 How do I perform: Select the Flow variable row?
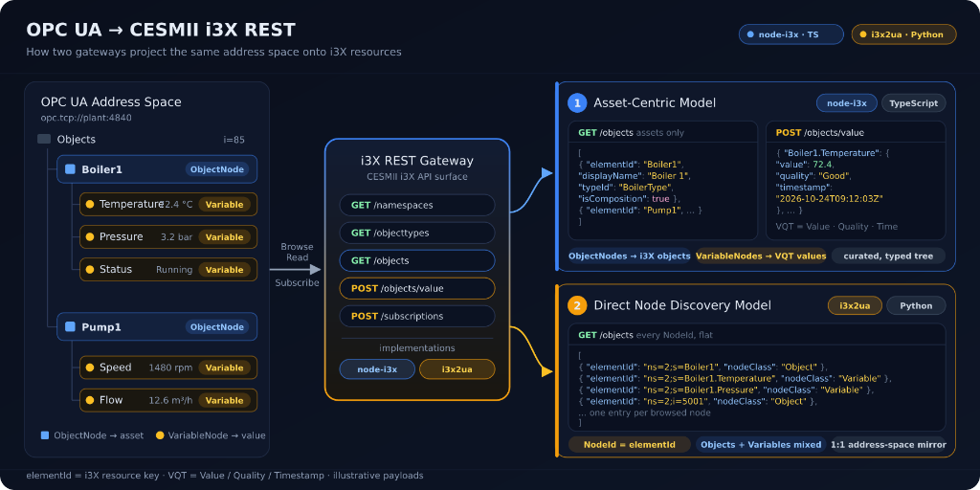pyautogui.click(x=168, y=400)
